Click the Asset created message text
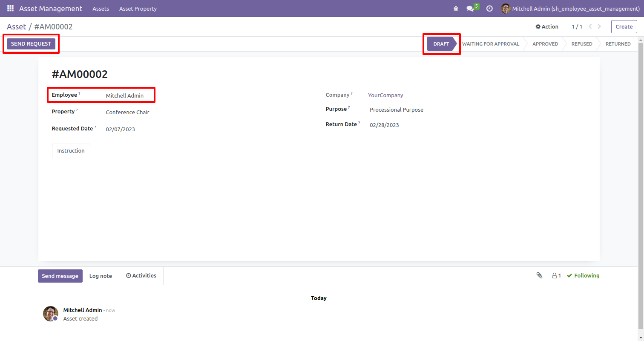Image resolution: width=644 pixels, height=341 pixels. (x=80, y=319)
